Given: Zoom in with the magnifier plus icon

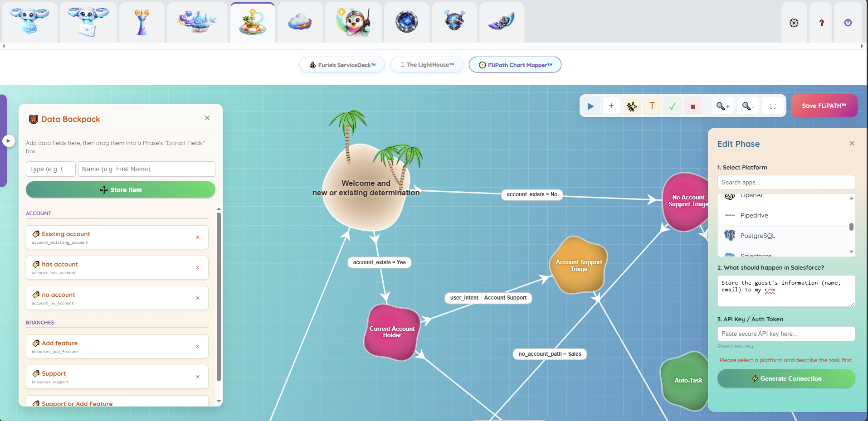Looking at the screenshot, I should [722, 106].
